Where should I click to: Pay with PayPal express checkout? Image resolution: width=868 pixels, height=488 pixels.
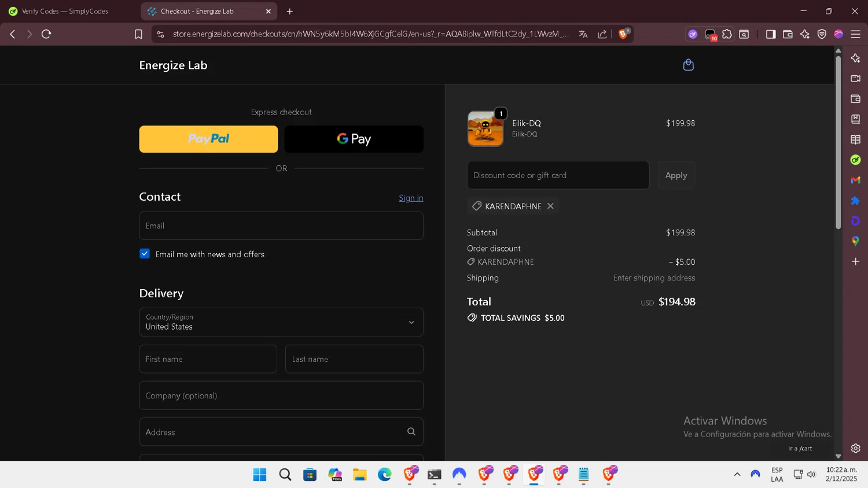[208, 139]
